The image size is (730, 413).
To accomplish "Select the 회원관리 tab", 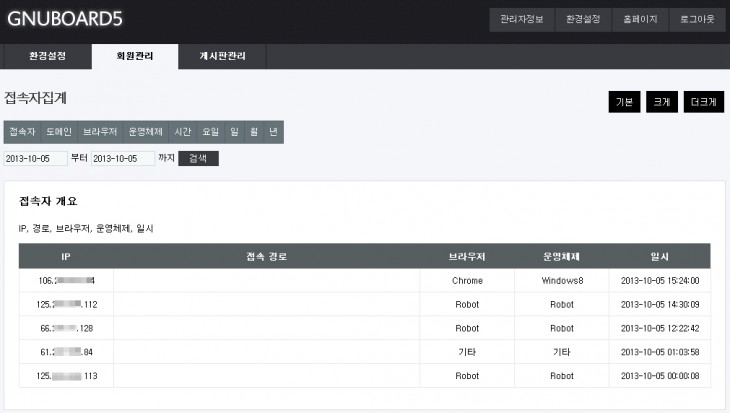I will pyautogui.click(x=135, y=57).
